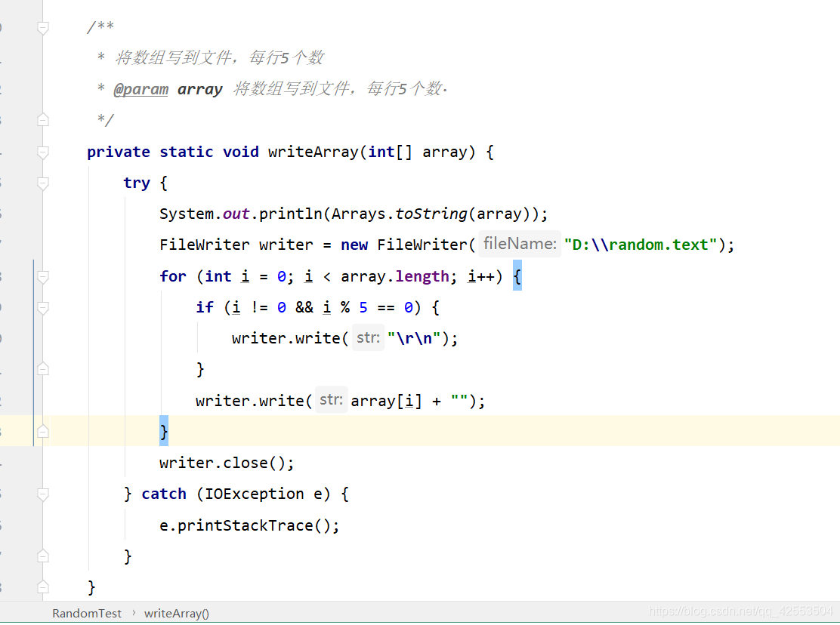Click the private keyword
The image size is (840, 625).
pyautogui.click(x=119, y=152)
